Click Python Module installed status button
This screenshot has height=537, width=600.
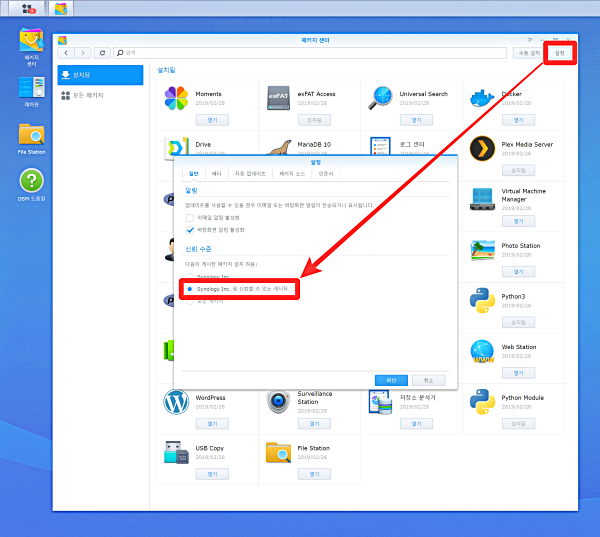pyautogui.click(x=518, y=423)
